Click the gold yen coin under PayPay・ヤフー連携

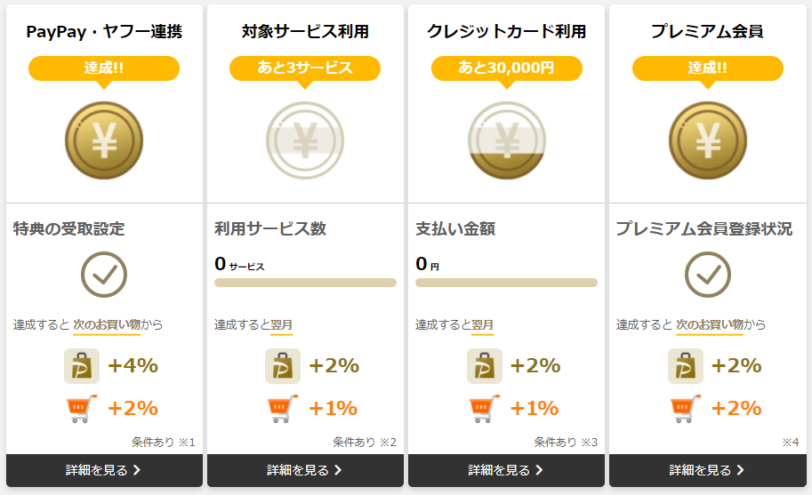click(104, 140)
